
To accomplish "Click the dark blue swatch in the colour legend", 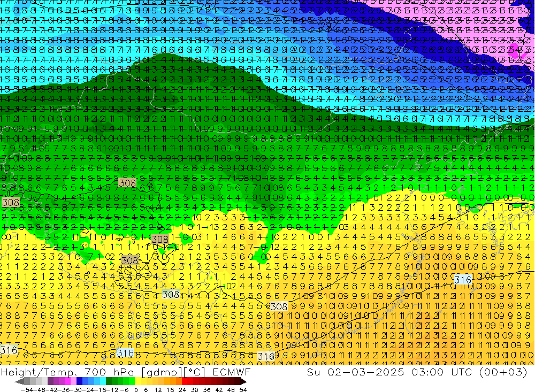I will [79, 381].
